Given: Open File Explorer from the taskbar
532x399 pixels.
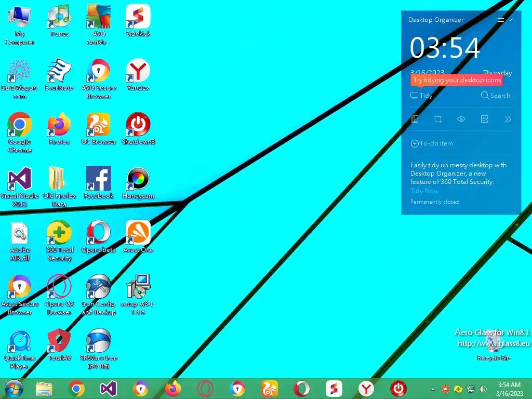Looking at the screenshot, I should tap(44, 389).
